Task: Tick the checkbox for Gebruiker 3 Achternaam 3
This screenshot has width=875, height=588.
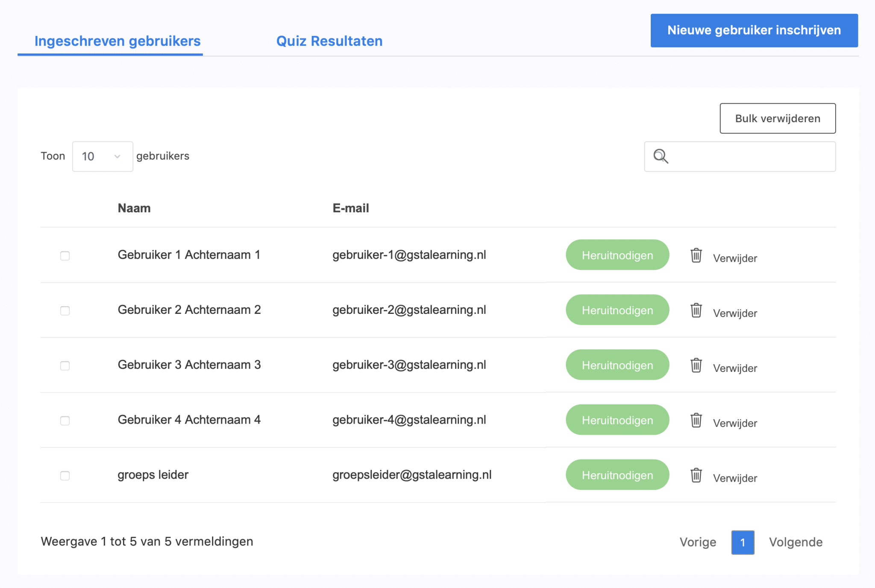Action: [x=65, y=366]
